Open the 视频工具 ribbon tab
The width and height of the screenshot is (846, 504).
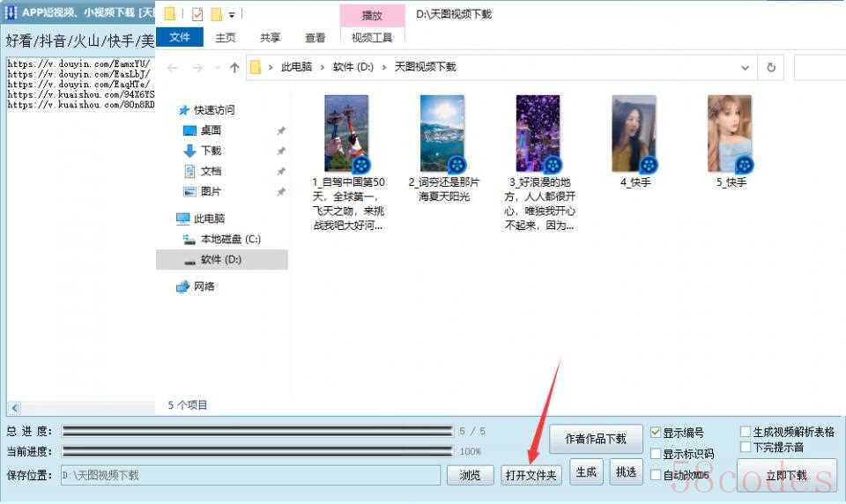tap(372, 38)
